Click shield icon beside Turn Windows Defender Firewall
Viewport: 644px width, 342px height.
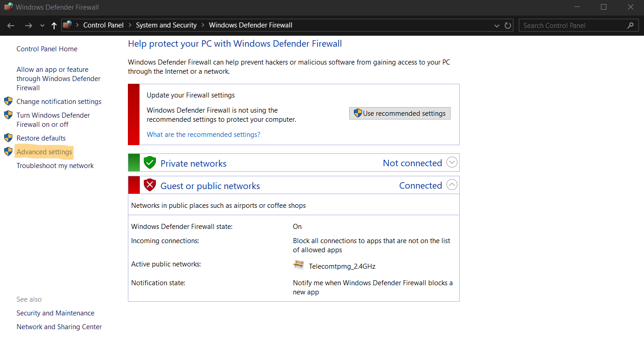pyautogui.click(x=8, y=115)
